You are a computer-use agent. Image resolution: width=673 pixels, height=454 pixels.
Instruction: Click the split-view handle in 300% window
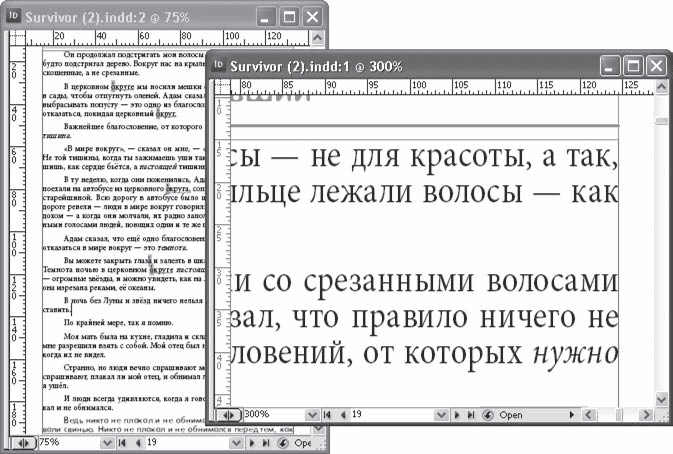pos(228,413)
